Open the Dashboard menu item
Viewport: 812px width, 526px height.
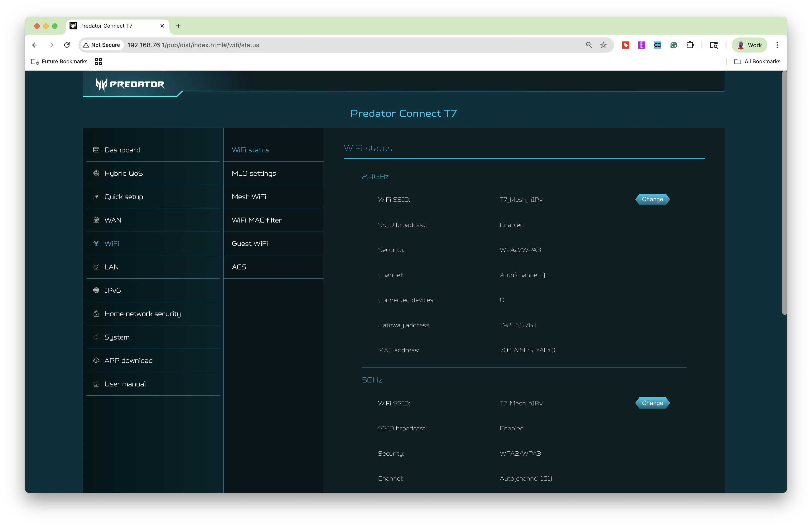pyautogui.click(x=153, y=150)
